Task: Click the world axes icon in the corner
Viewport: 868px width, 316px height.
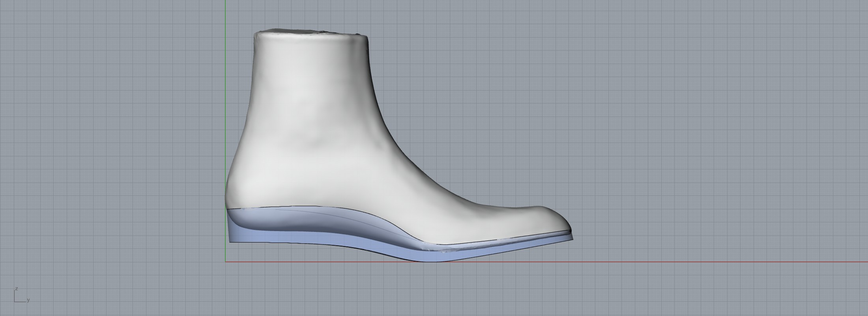Action: [17, 299]
